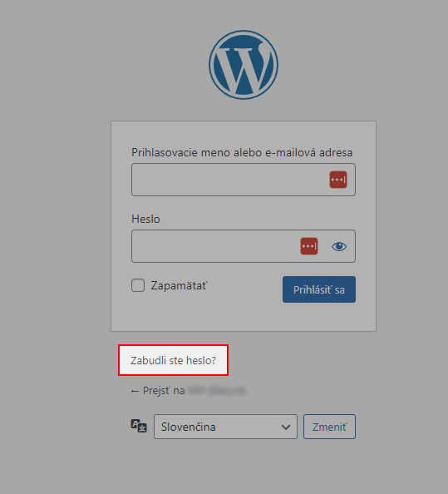Image resolution: width=448 pixels, height=494 pixels.
Task: Click the Prihlásiť sa button
Action: click(319, 289)
